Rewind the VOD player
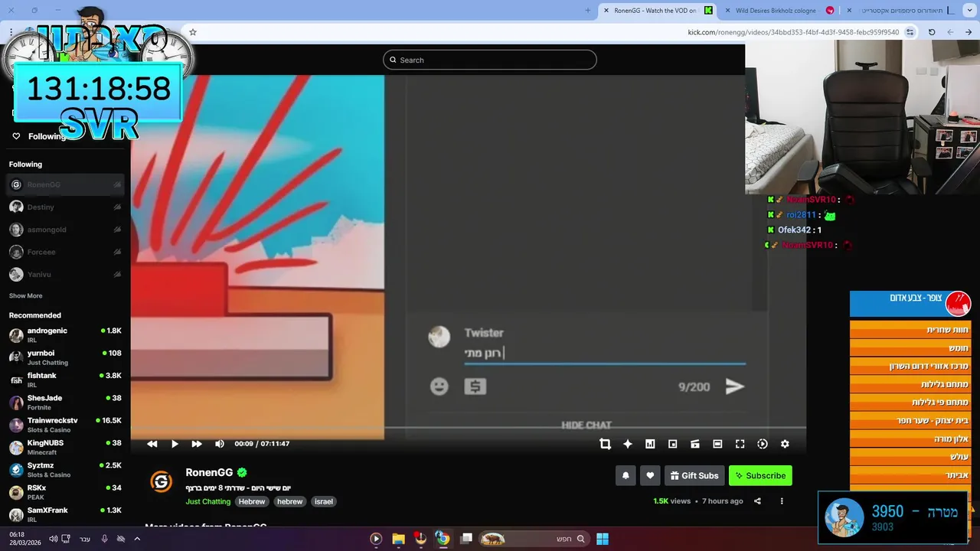Viewport: 980px width, 551px height. pos(152,444)
